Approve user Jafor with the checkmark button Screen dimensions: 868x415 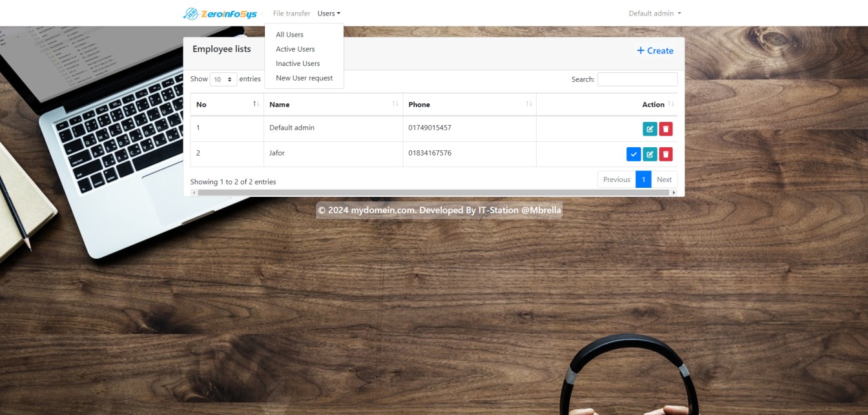coord(634,154)
